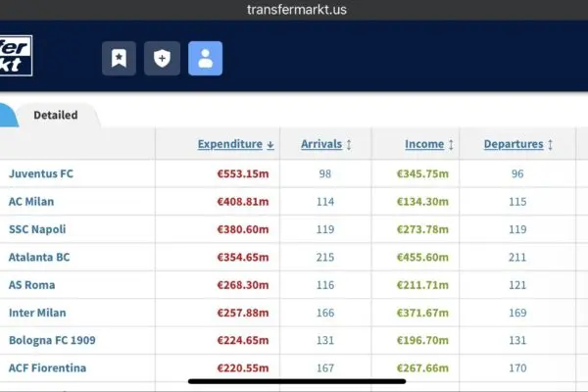
Task: Switch to the Detailed tab
Action: [x=56, y=115]
